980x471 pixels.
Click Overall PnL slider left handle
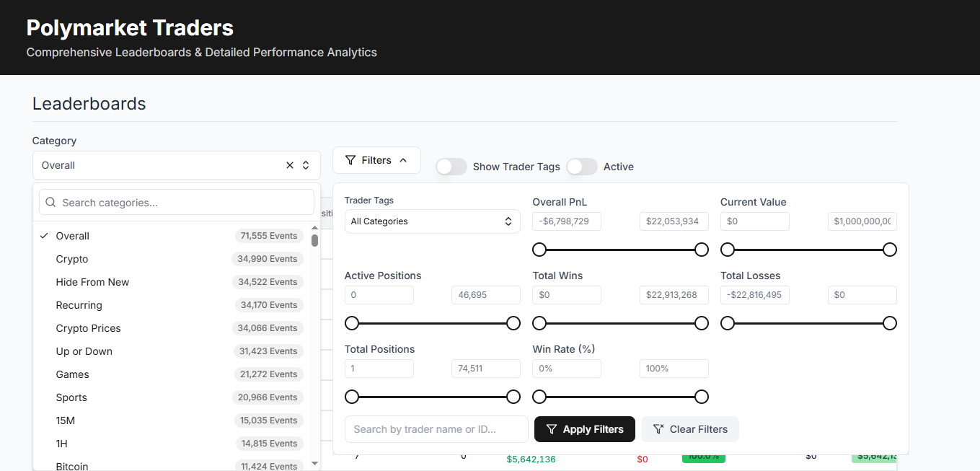point(539,250)
